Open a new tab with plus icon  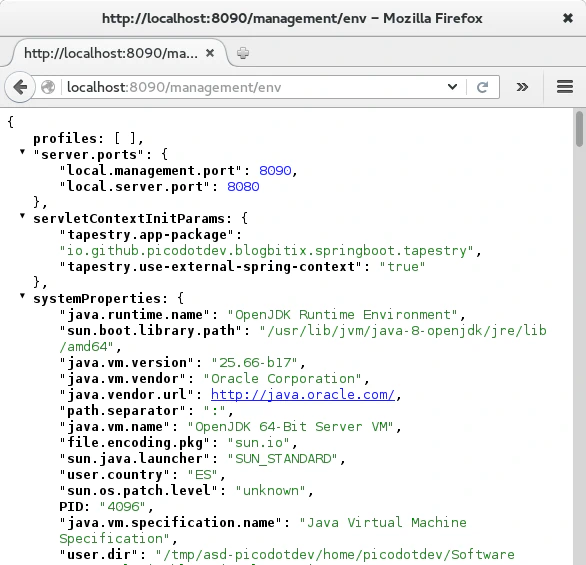(x=243, y=53)
